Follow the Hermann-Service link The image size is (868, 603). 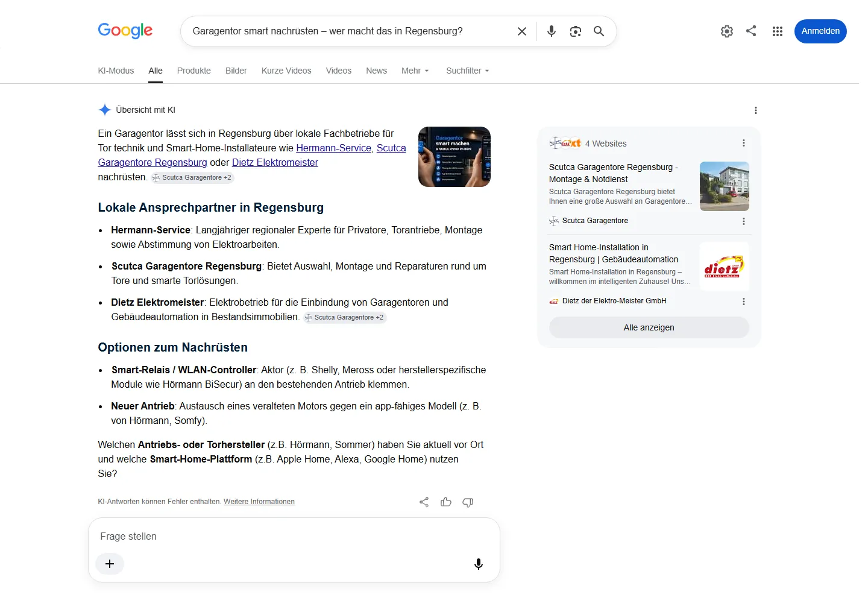coord(333,148)
